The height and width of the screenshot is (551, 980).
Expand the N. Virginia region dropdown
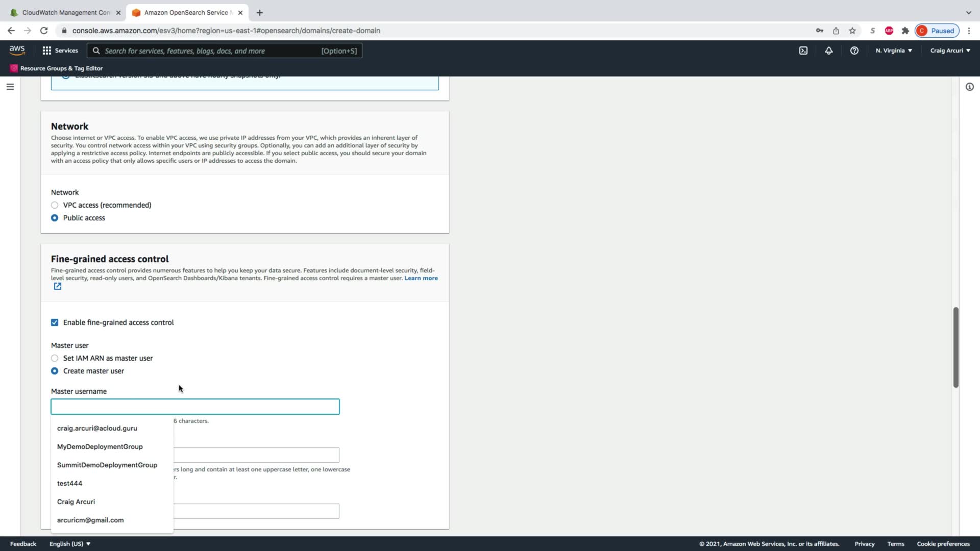pos(893,51)
